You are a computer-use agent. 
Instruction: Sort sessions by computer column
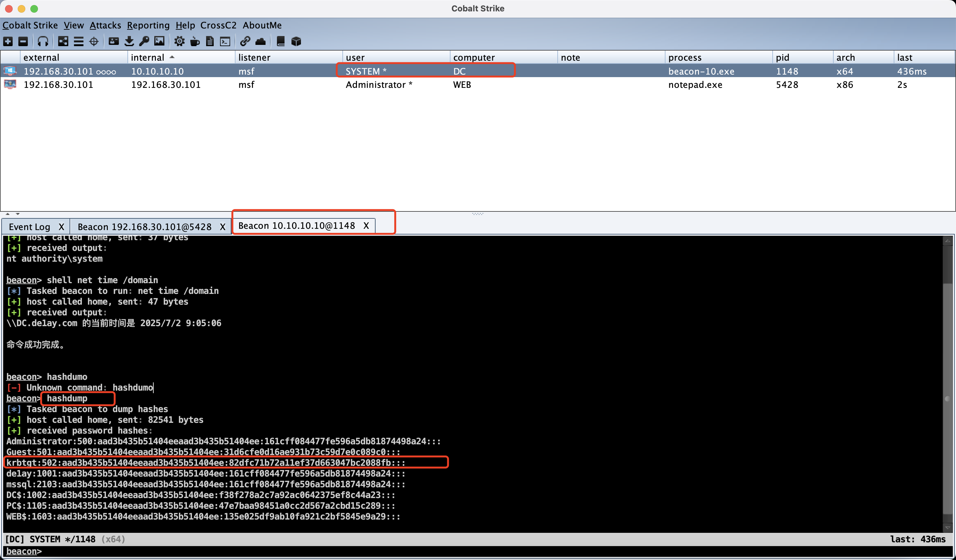tap(503, 57)
